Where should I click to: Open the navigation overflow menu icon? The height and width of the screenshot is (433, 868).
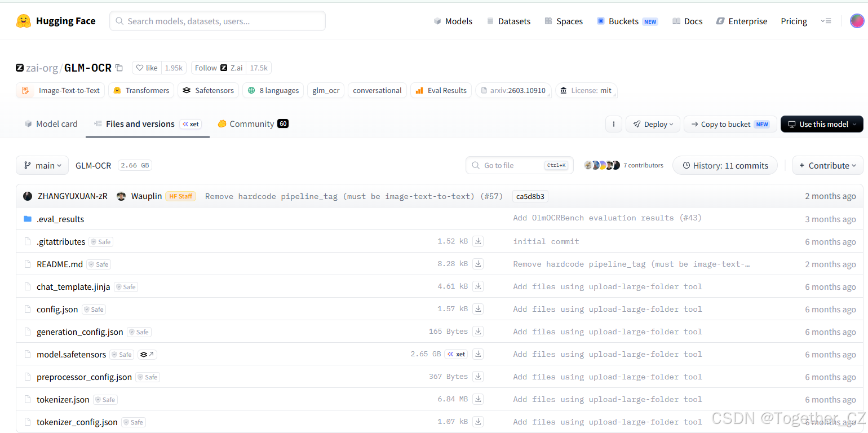[x=826, y=21]
